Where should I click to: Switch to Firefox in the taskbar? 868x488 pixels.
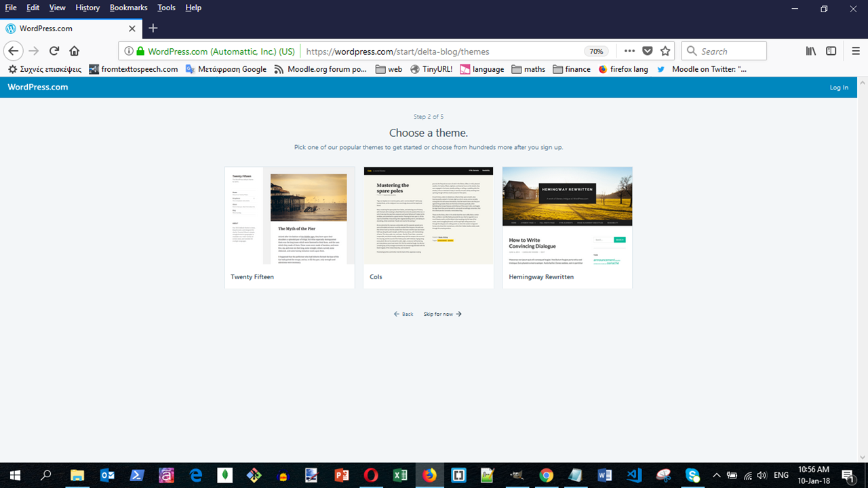click(429, 475)
